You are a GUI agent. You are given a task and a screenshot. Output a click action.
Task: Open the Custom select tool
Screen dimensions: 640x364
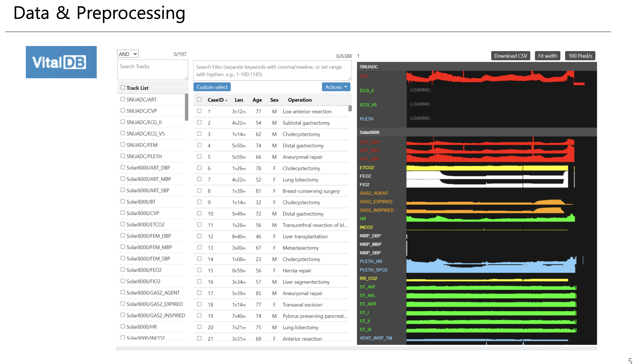[x=212, y=87]
